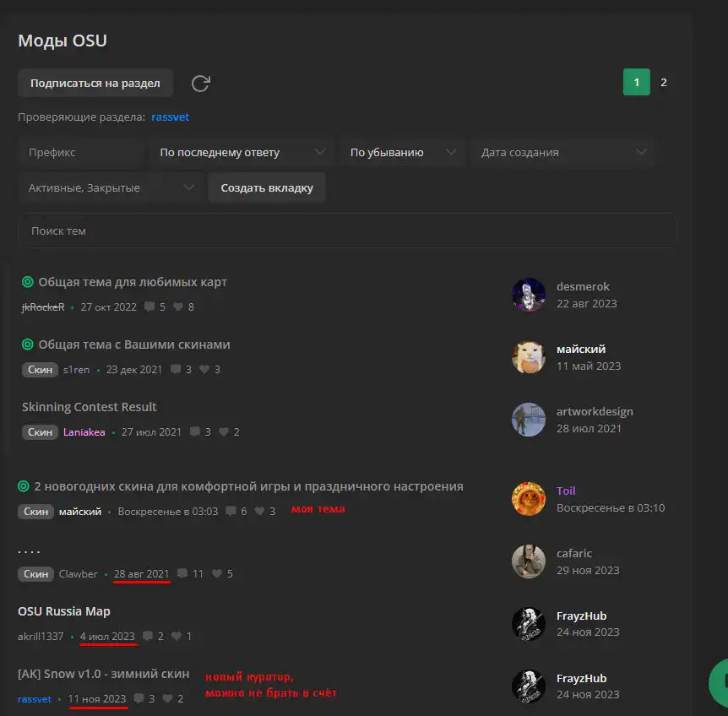728x716 pixels.
Task: Open FrayzHub's avatar beside Snow v1.0 thread
Action: tap(529, 686)
